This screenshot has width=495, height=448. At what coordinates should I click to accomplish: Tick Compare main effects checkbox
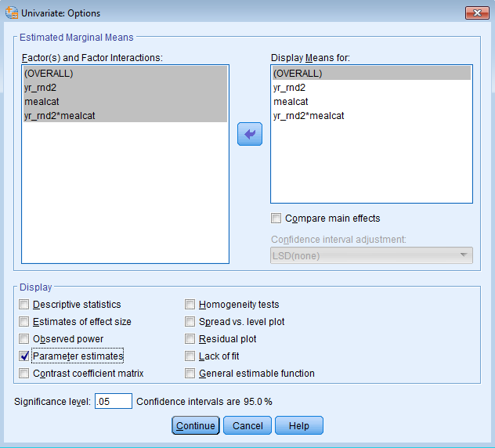[276, 219]
